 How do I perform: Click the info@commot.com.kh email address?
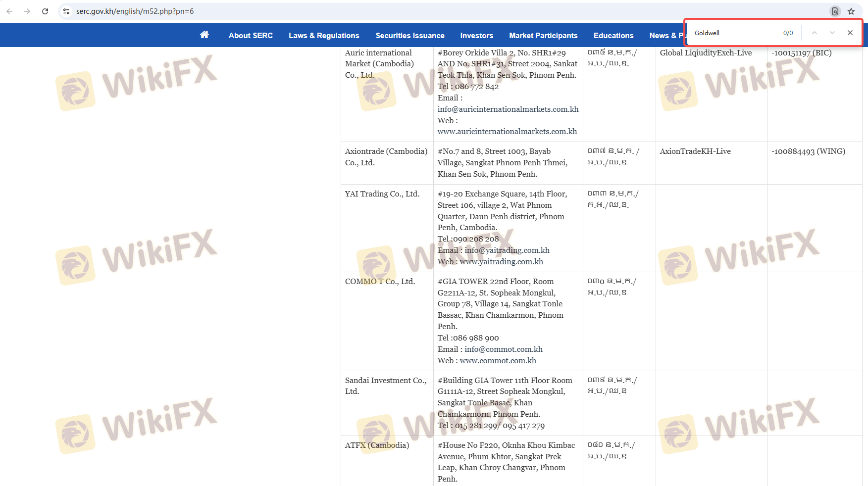(504, 349)
